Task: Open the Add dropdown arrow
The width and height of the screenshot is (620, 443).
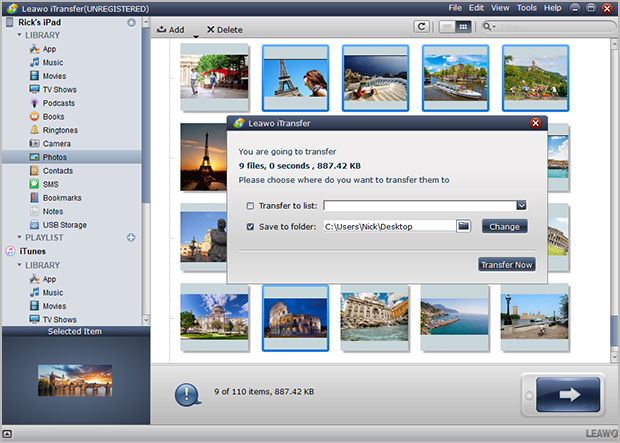Action: (x=196, y=36)
